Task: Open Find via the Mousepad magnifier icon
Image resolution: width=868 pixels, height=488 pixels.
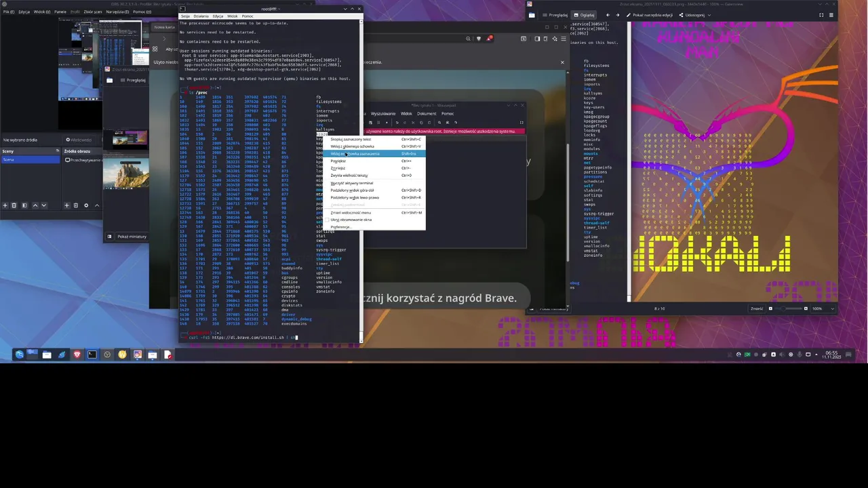Action: (439, 123)
